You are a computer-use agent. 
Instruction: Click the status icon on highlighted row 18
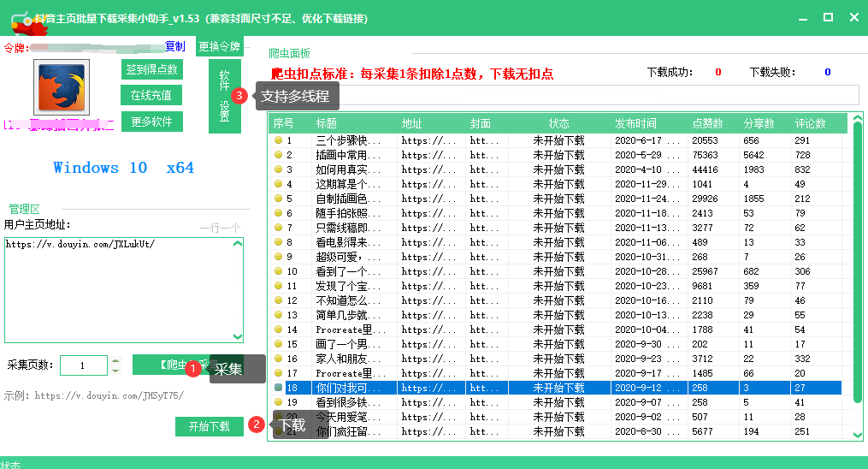tap(278, 388)
